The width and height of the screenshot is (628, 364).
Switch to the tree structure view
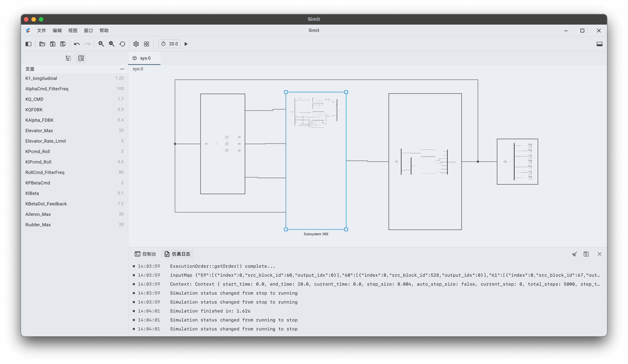[x=68, y=58]
